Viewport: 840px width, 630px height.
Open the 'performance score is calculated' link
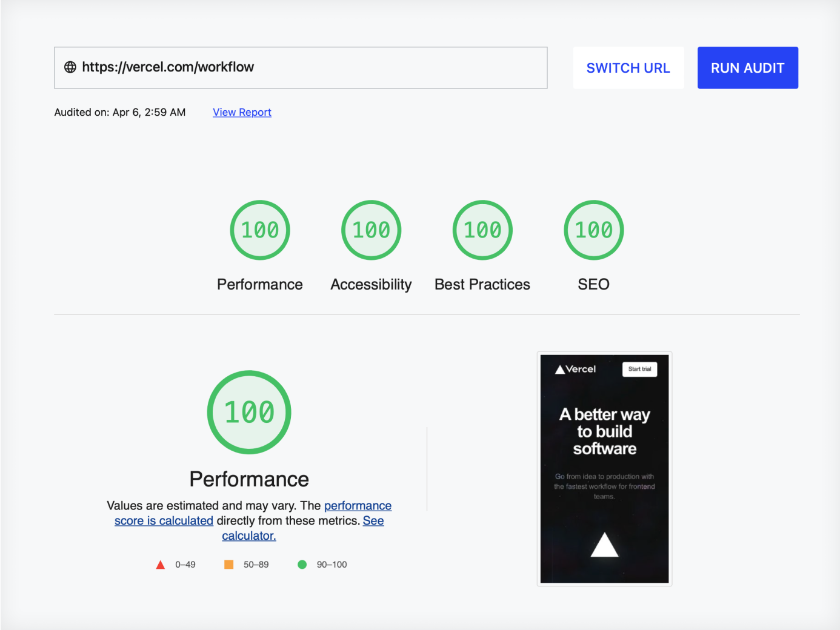coord(253,513)
